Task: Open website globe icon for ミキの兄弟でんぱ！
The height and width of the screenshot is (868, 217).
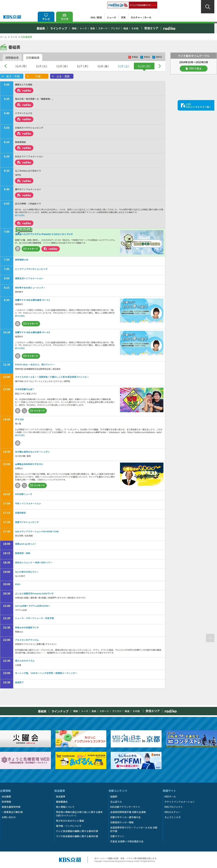Action: [18, 411]
